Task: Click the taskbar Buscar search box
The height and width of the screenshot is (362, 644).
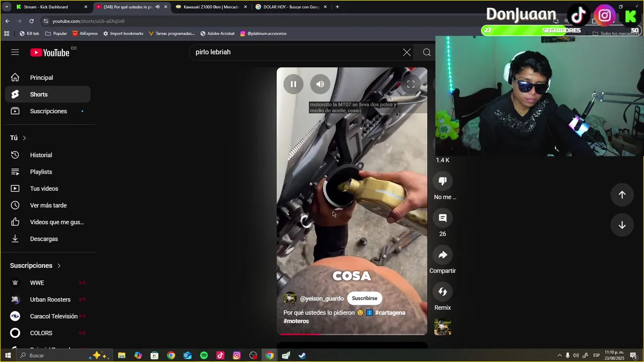Action: [63, 355]
